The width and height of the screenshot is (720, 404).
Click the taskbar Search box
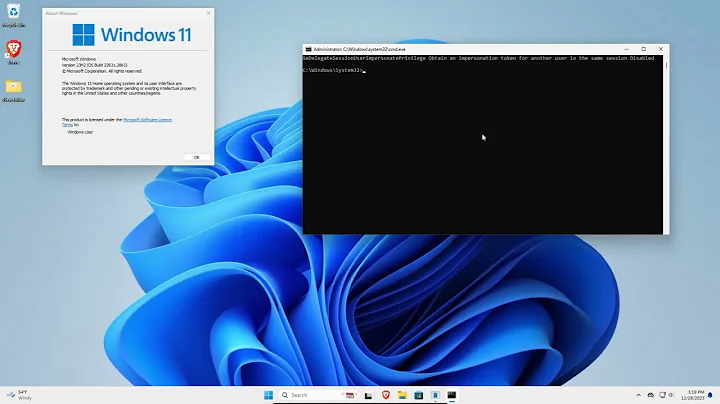[x=319, y=395]
